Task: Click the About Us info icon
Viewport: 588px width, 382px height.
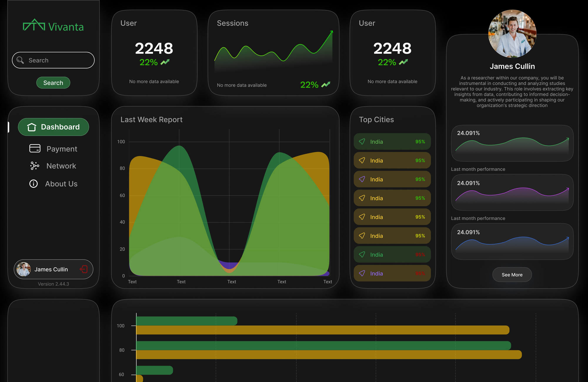Action: [x=33, y=184]
